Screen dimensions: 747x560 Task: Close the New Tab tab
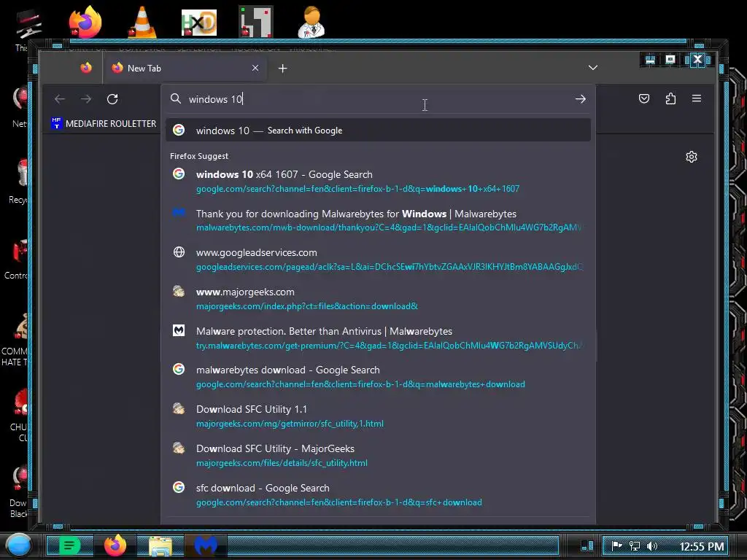[255, 68]
